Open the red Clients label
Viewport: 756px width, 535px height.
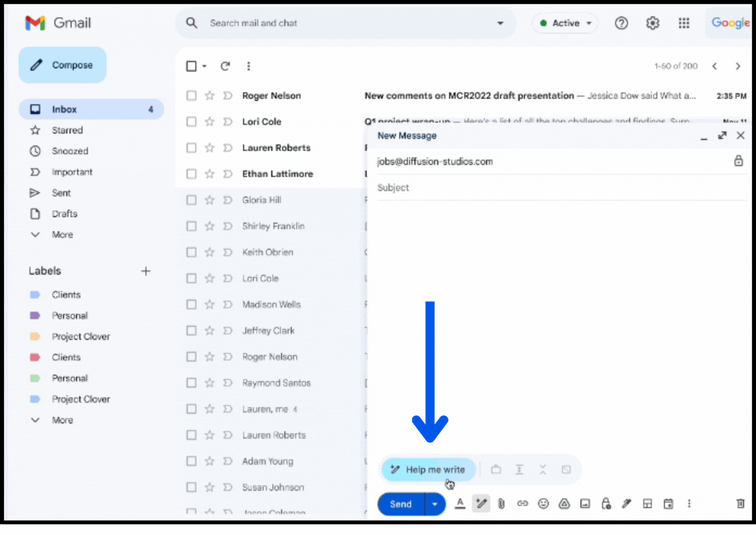pos(66,357)
